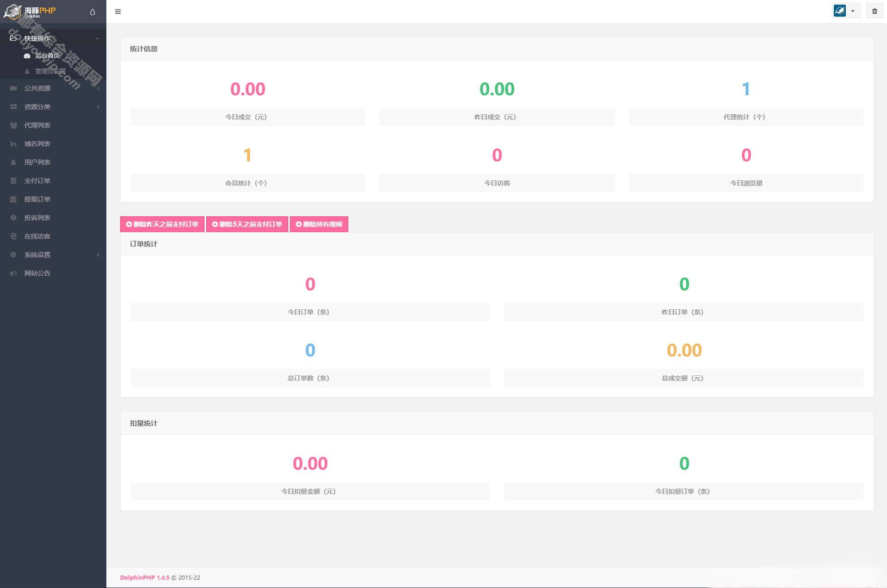Screen dimensions: 887x588
Task: Click the user icon beside 管理员设置
Action: pos(27,72)
